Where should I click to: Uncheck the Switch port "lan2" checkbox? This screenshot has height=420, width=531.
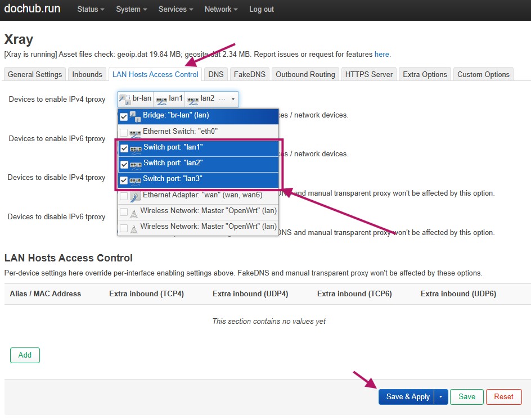(124, 164)
